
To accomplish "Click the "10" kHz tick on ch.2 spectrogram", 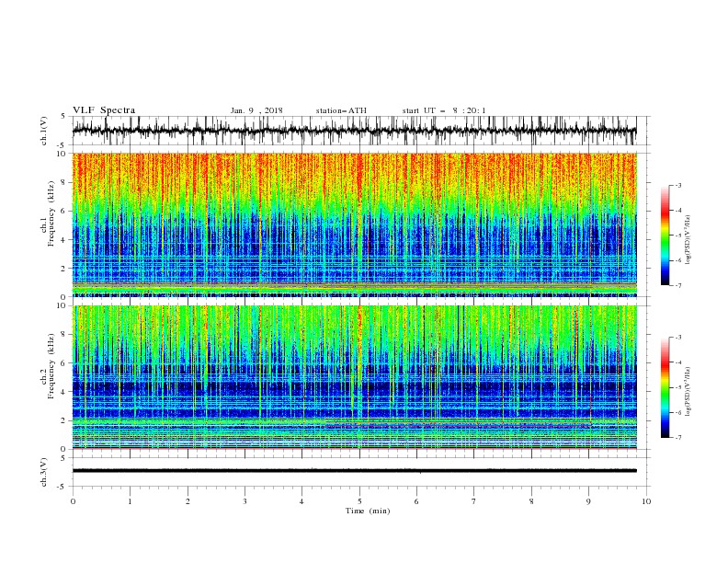I will 62,306.
